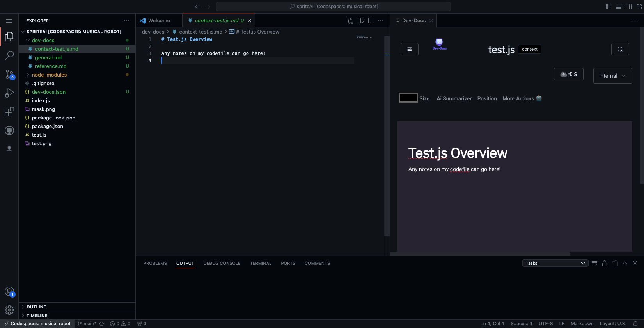Open the Search view in activity bar

(x=9, y=55)
